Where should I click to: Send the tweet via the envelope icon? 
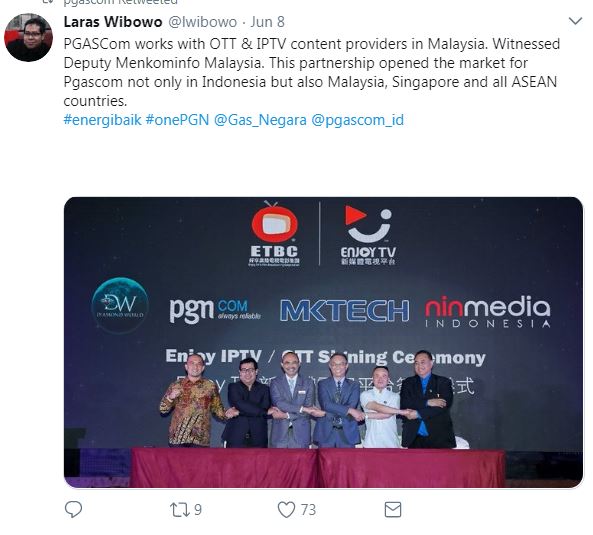pyautogui.click(x=393, y=510)
